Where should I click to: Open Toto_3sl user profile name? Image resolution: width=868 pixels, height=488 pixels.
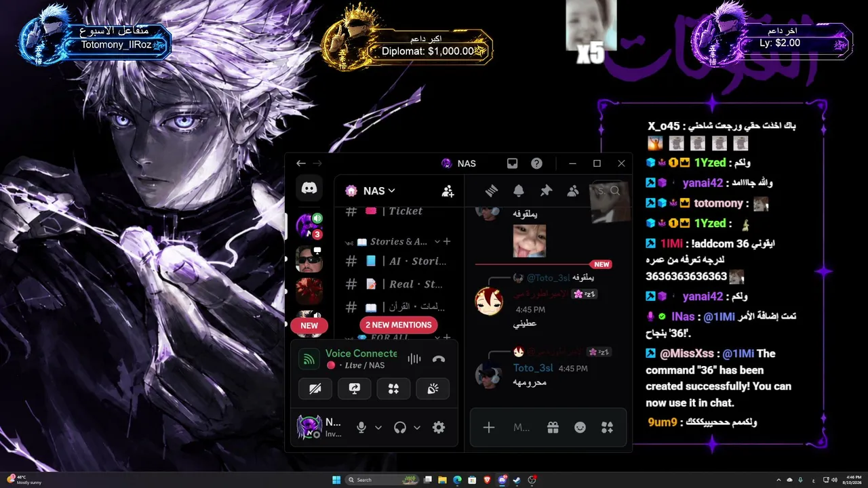[x=533, y=368]
